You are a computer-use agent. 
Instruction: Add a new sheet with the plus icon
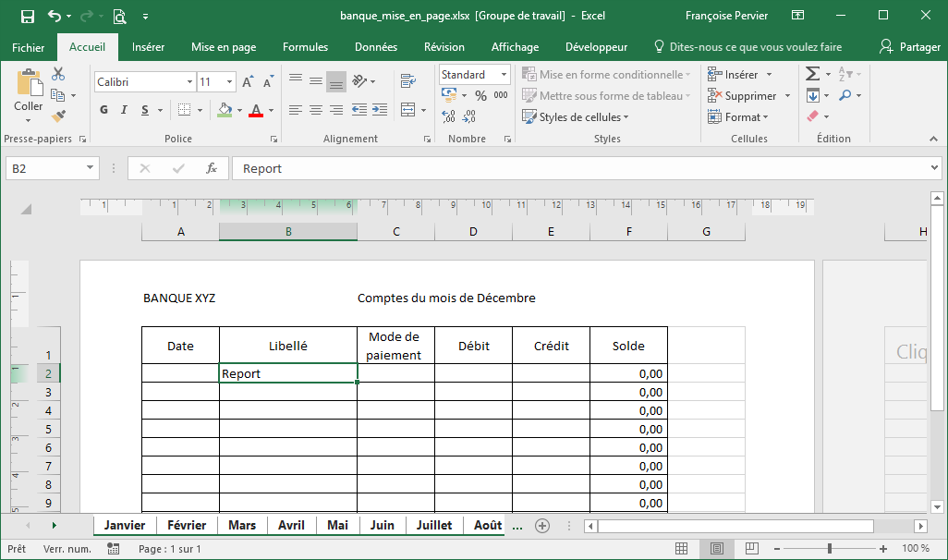tap(542, 525)
